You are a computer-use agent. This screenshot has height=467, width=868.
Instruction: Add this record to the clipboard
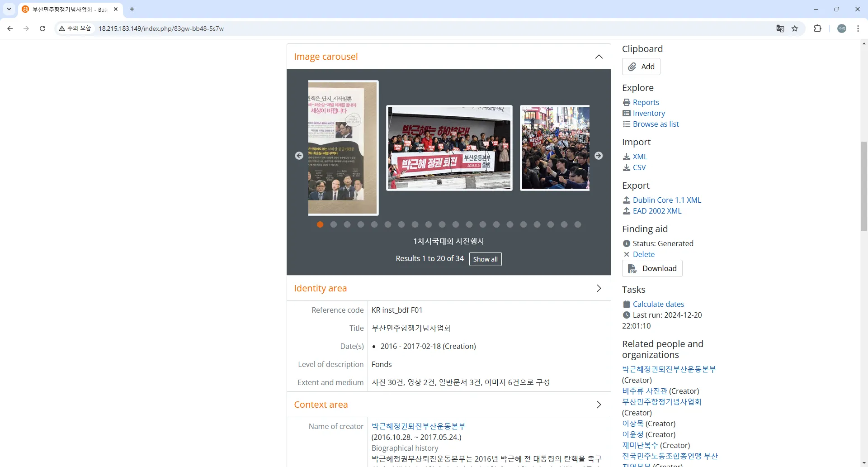tap(641, 67)
